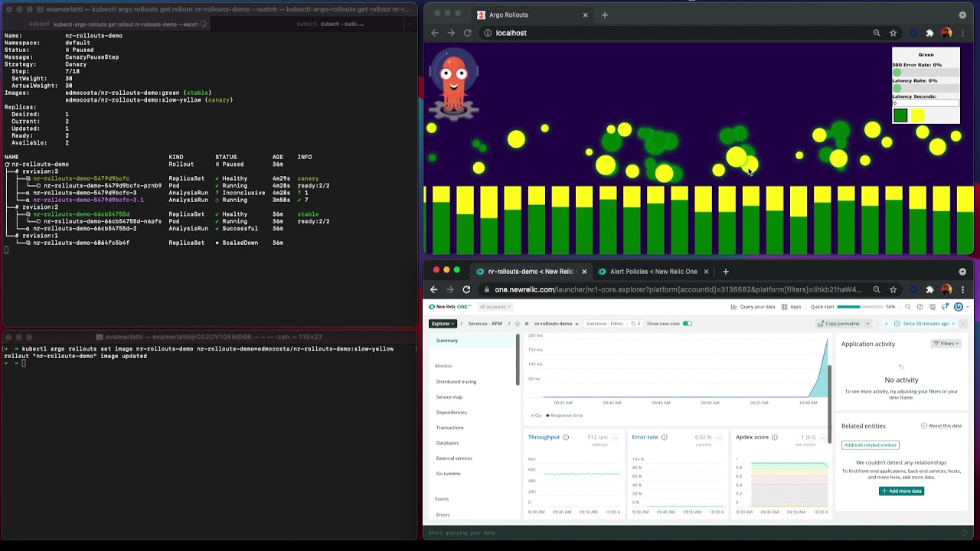Open the All accounts dropdown
The width and height of the screenshot is (980, 551).
pyautogui.click(x=495, y=307)
